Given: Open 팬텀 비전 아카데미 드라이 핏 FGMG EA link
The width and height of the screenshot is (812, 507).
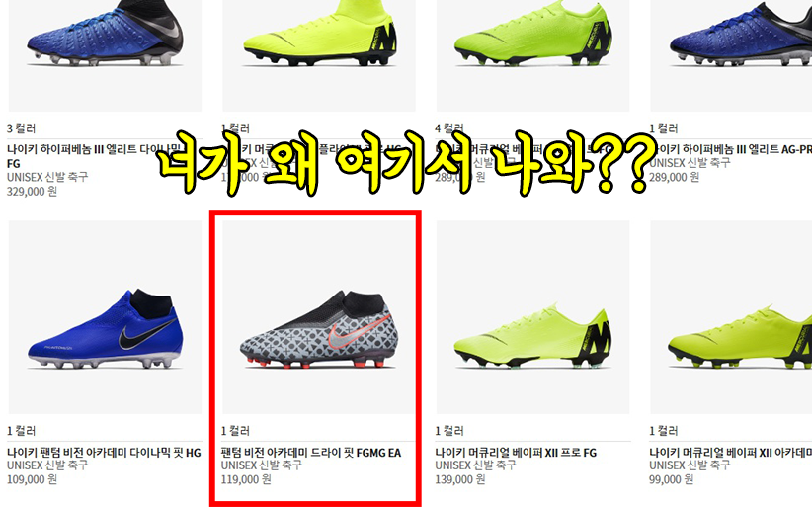Looking at the screenshot, I should click(311, 453).
